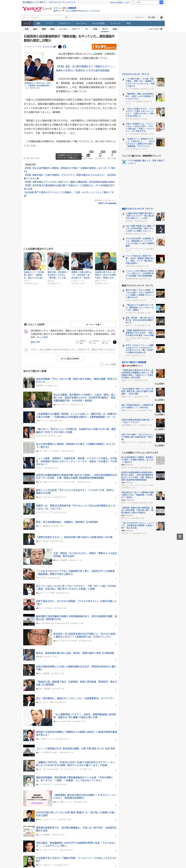Open the article comment count bubble 208
The image size is (186, 868).
pyautogui.click(x=46, y=47)
